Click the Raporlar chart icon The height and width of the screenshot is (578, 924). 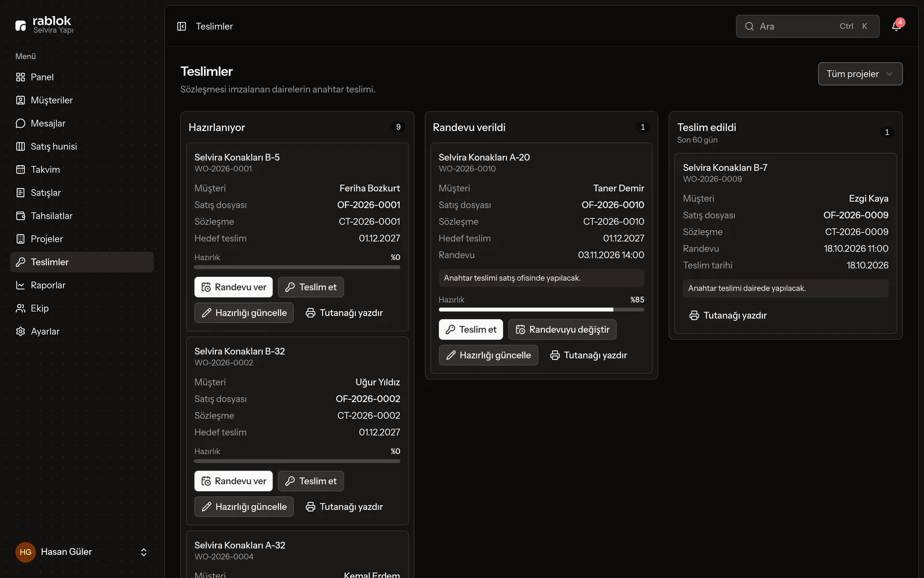click(21, 286)
